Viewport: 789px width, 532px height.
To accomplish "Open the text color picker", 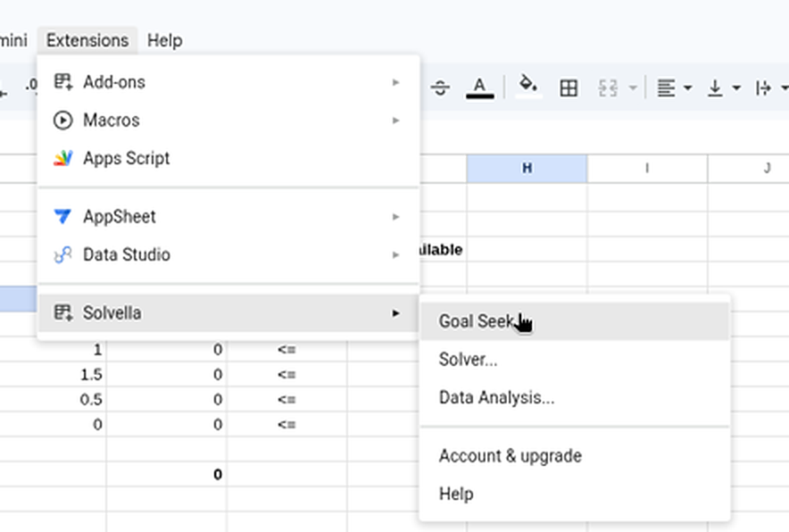I will [x=479, y=88].
